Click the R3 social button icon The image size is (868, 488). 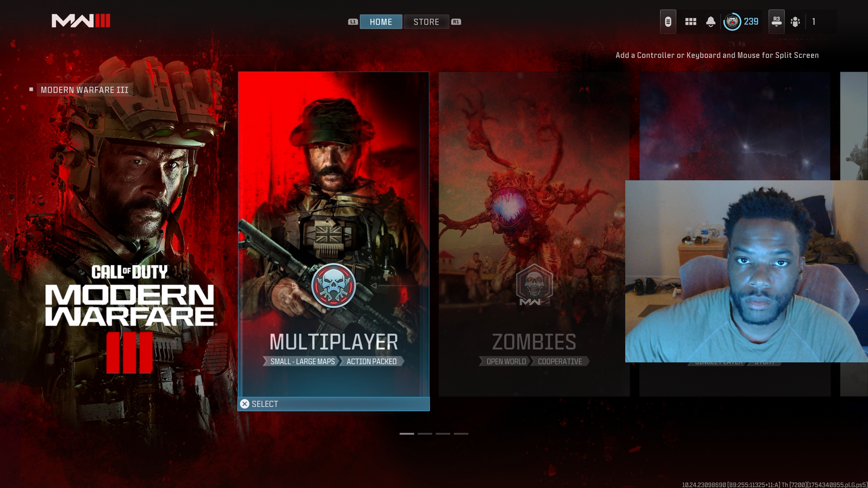tap(776, 22)
